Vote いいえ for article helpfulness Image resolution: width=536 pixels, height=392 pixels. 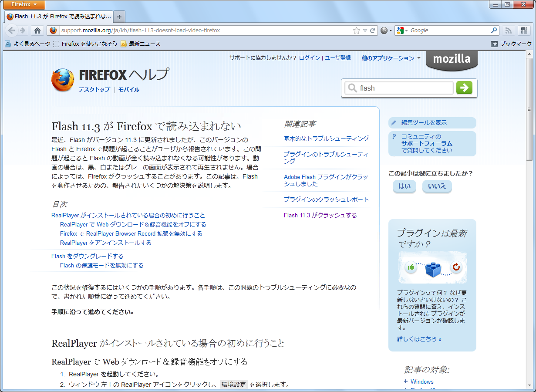pyautogui.click(x=437, y=186)
